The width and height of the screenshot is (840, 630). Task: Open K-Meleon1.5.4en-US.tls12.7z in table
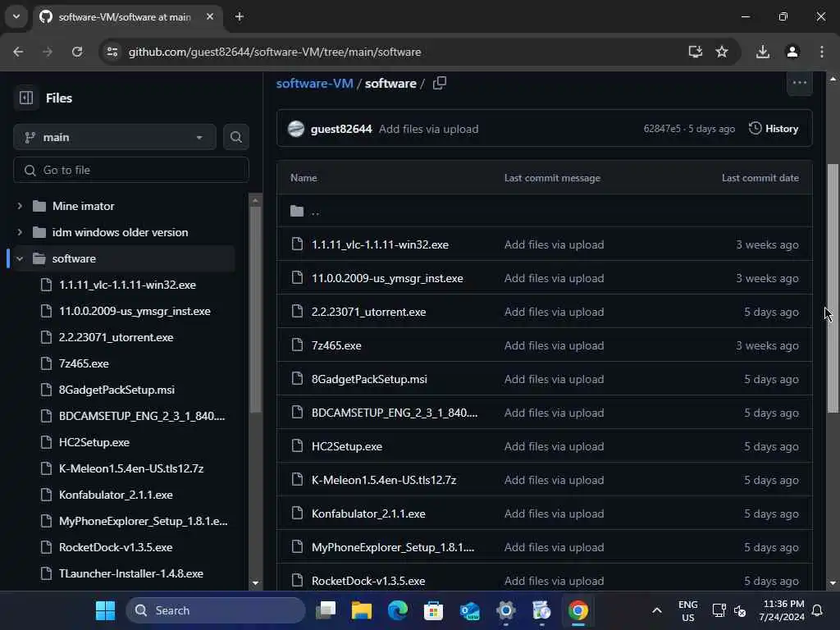pyautogui.click(x=384, y=480)
